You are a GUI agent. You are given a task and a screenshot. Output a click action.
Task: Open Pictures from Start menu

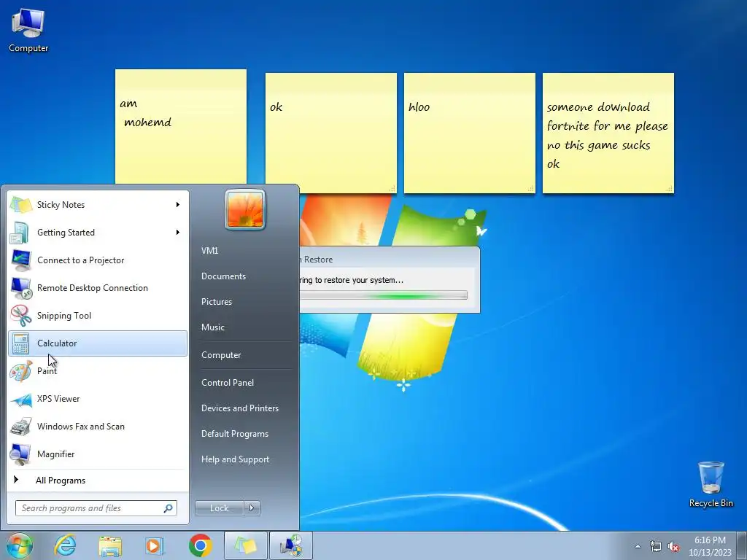point(216,302)
